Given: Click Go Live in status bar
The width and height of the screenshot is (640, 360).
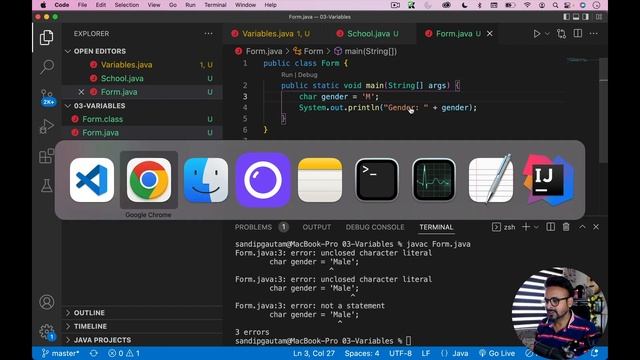Looking at the screenshot, I should point(497,353).
